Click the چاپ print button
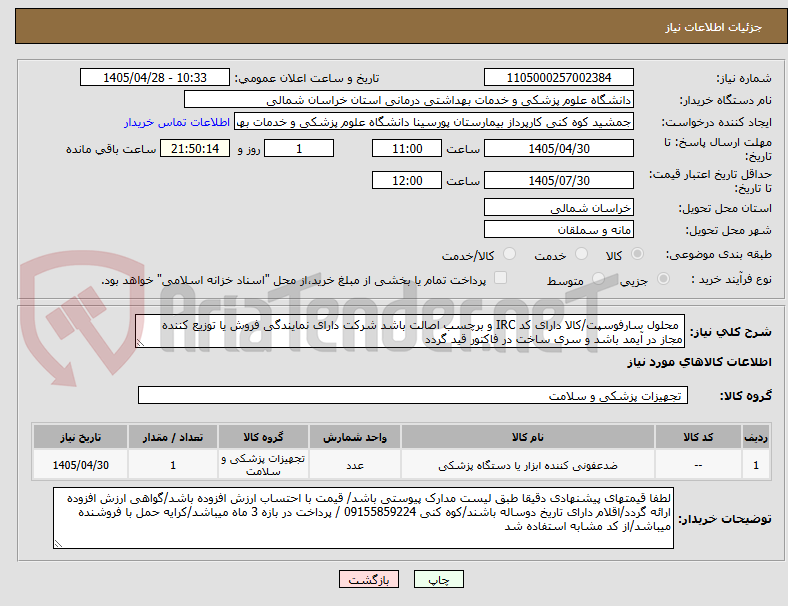Viewport: 788px width, 606px height. point(439,579)
